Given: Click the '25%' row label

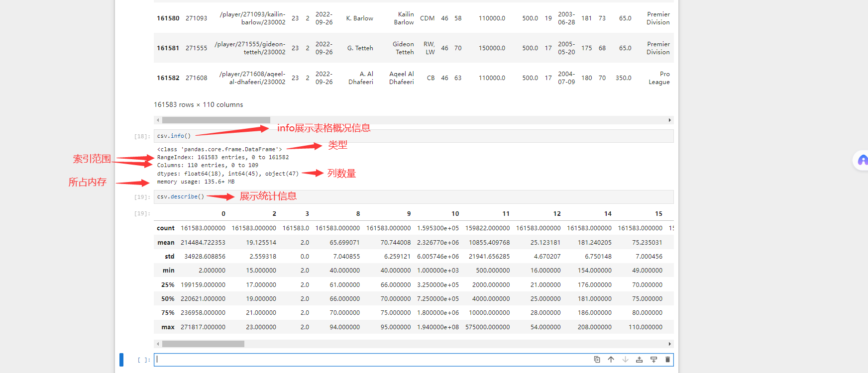Looking at the screenshot, I should 168,285.
